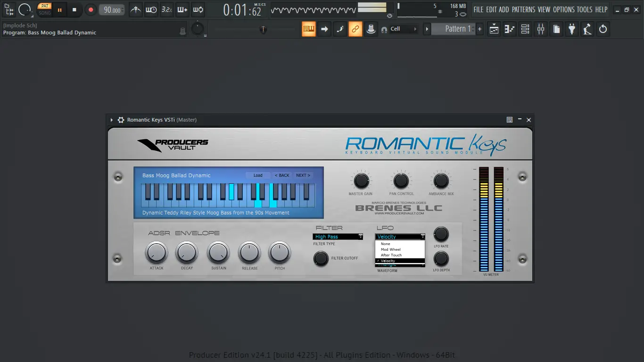644x362 pixels.
Task: Open the playlist window icon
Action: click(x=494, y=29)
